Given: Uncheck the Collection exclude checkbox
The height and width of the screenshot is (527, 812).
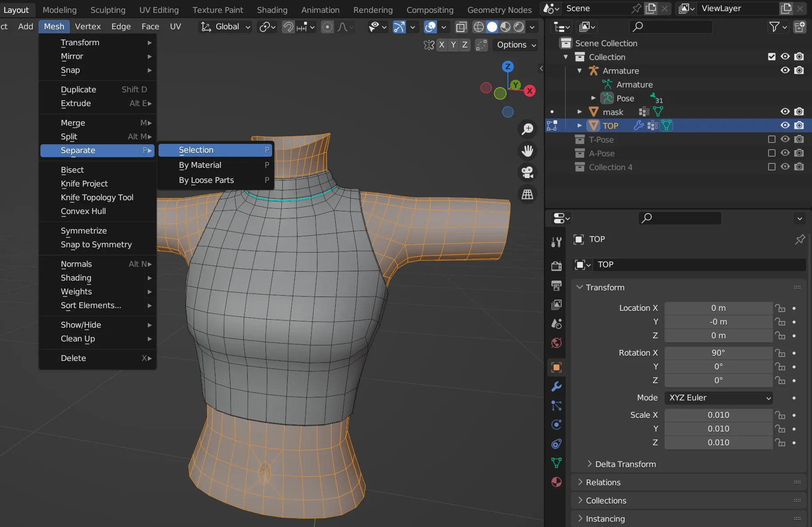Looking at the screenshot, I should (x=772, y=56).
